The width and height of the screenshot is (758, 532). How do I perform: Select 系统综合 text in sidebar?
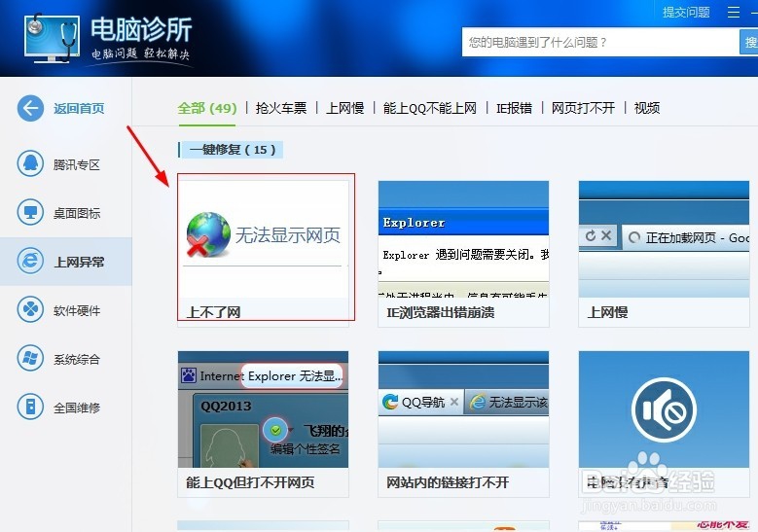(x=76, y=359)
